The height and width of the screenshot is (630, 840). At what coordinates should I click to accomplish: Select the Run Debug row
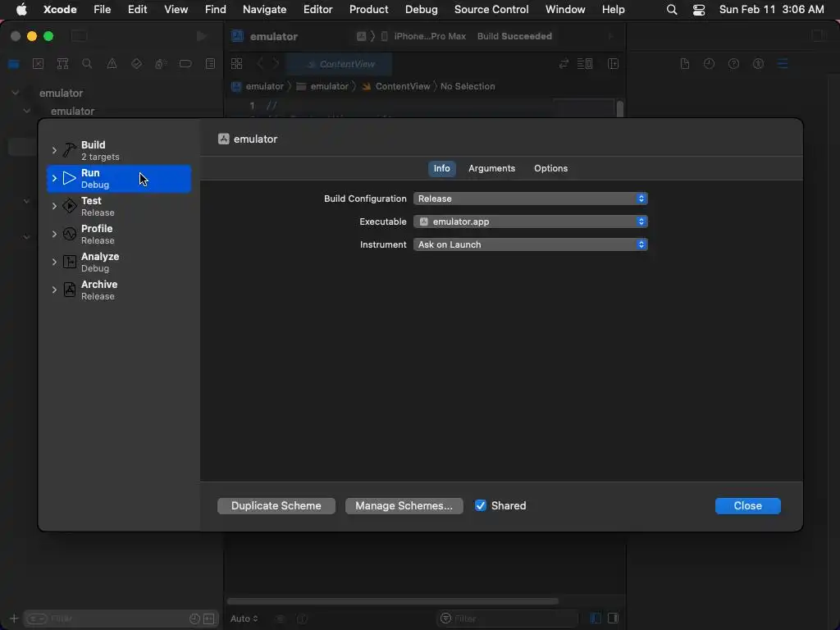coord(119,179)
